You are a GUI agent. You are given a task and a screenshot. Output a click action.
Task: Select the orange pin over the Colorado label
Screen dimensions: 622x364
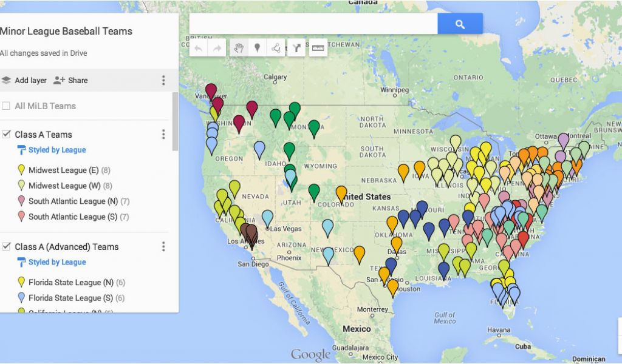click(x=341, y=195)
